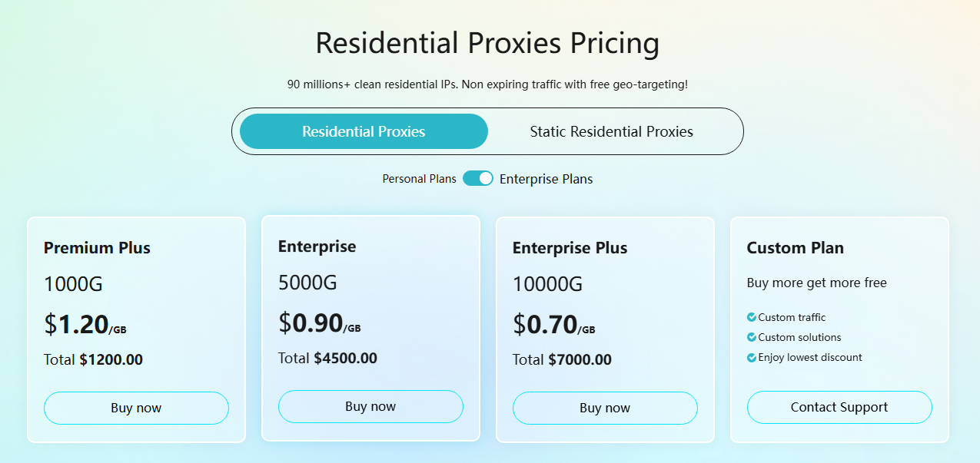Image resolution: width=980 pixels, height=463 pixels.
Task: Open the Static Residential Proxies tab
Action: click(611, 131)
